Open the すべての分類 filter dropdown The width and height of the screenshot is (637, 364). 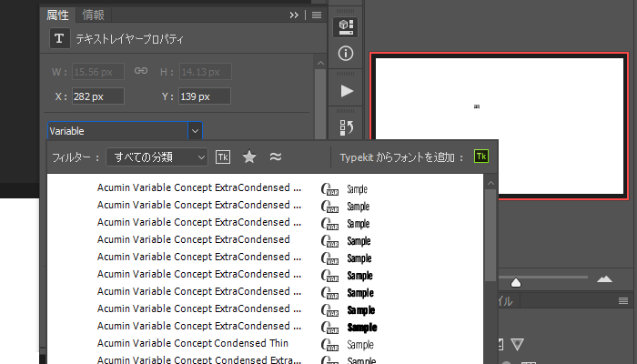coord(157,157)
